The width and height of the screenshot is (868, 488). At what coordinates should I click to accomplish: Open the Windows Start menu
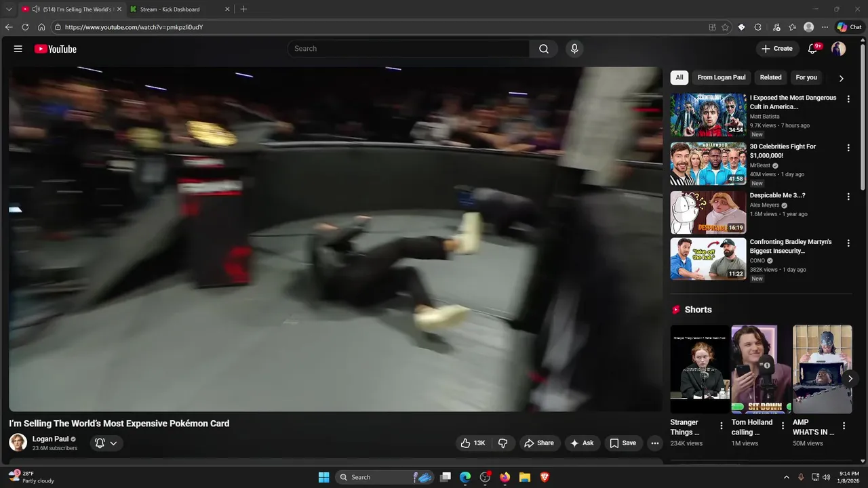coord(324,477)
